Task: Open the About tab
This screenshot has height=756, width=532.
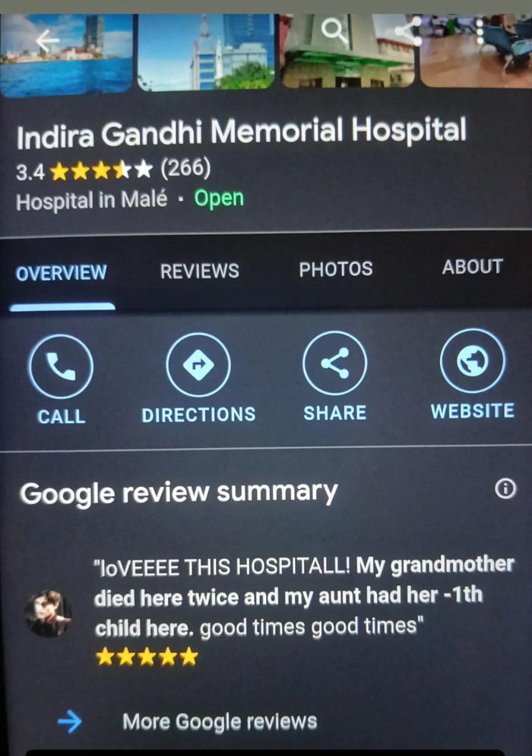Action: pyautogui.click(x=473, y=267)
